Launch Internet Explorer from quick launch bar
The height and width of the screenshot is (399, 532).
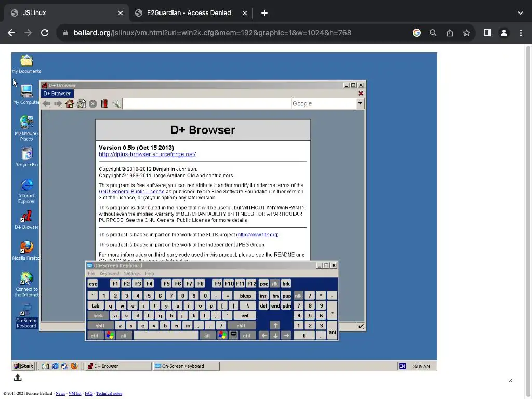coord(55,366)
